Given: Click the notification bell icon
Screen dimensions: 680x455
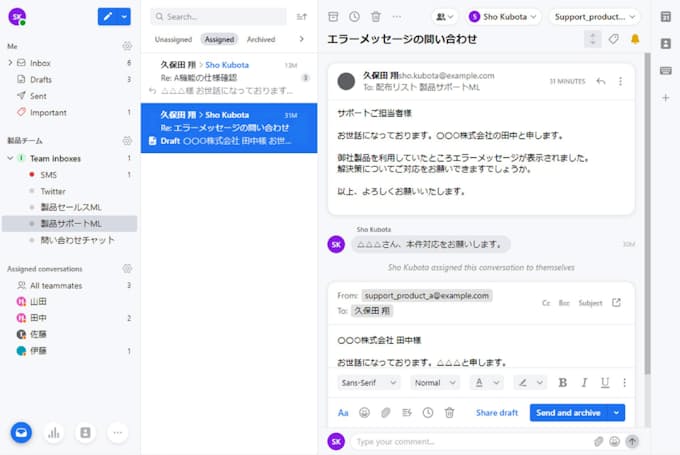Looking at the screenshot, I should [x=635, y=39].
